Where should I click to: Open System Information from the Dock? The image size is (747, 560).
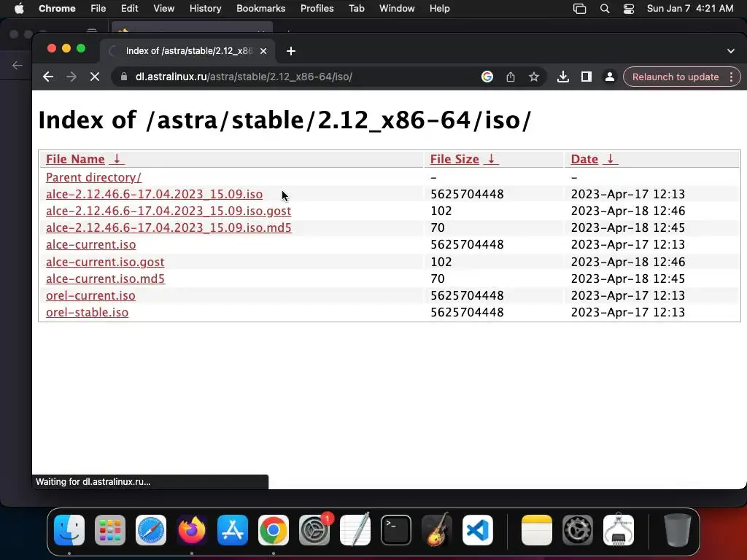(x=619, y=530)
